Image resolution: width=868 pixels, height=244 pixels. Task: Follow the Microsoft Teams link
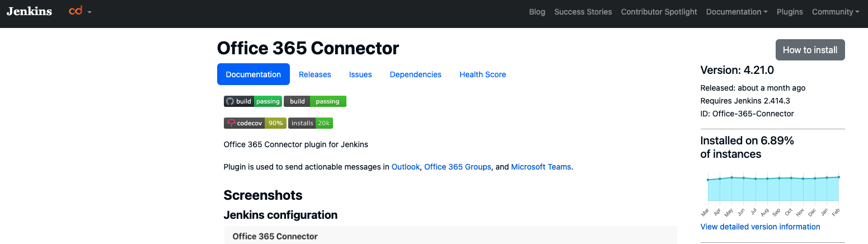541,167
